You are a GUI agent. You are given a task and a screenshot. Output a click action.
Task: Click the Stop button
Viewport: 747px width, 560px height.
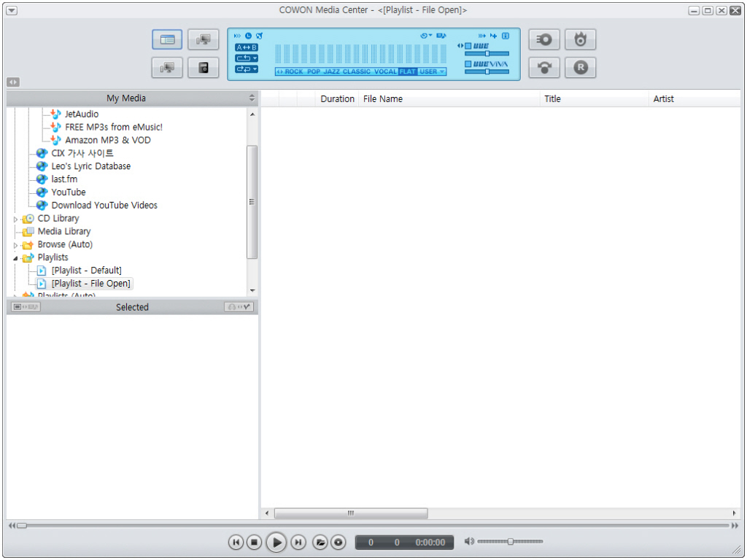pyautogui.click(x=255, y=542)
